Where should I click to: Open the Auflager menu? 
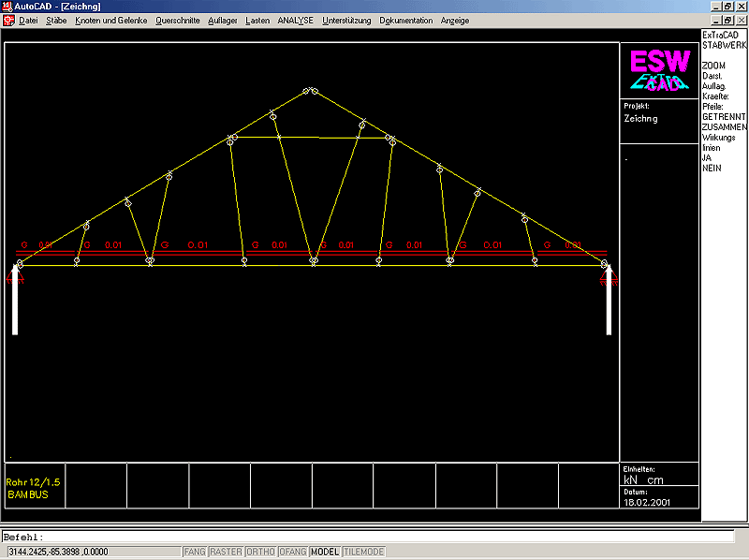pos(223,21)
